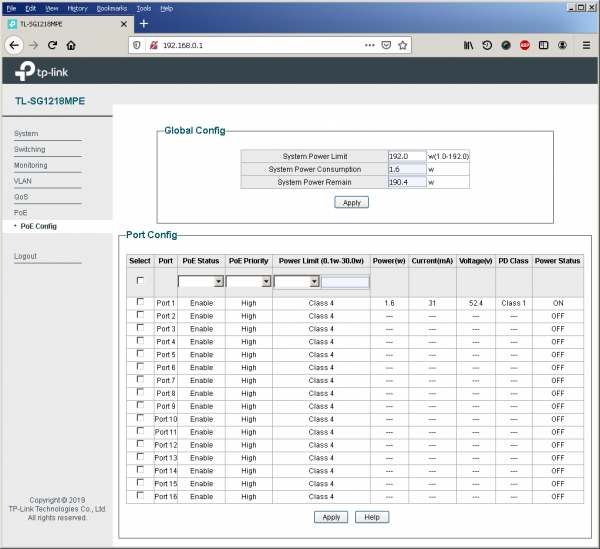
Task: Click Apply under Global Config
Action: (x=351, y=202)
